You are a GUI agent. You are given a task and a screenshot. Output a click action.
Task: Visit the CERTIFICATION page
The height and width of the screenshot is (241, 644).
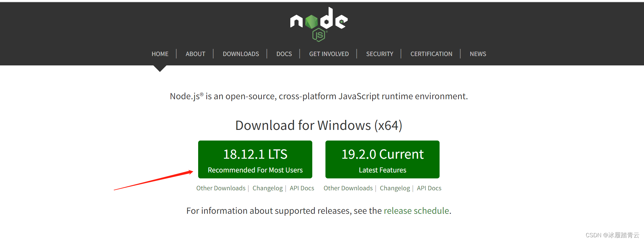click(431, 54)
